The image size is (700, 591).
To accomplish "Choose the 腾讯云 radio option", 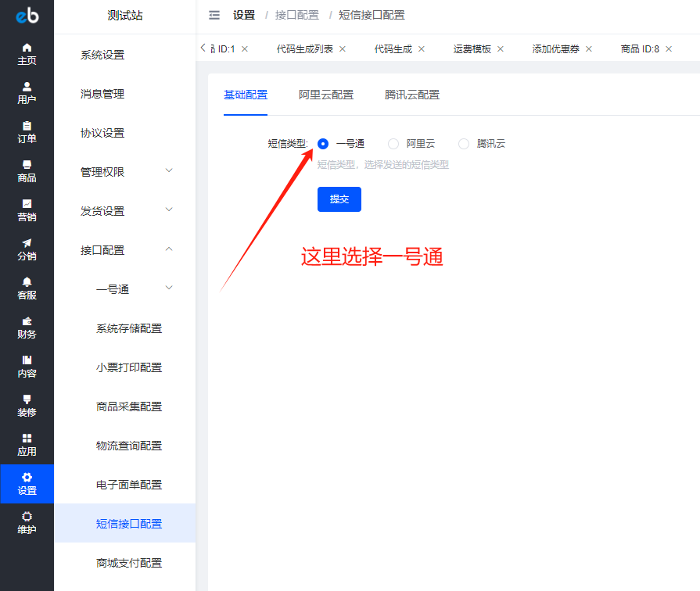I will point(464,144).
